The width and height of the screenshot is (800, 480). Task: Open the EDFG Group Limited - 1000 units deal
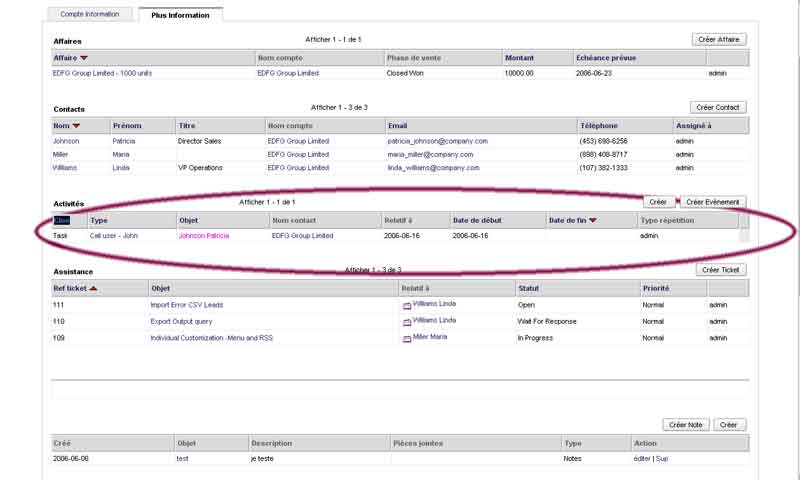(x=102, y=73)
